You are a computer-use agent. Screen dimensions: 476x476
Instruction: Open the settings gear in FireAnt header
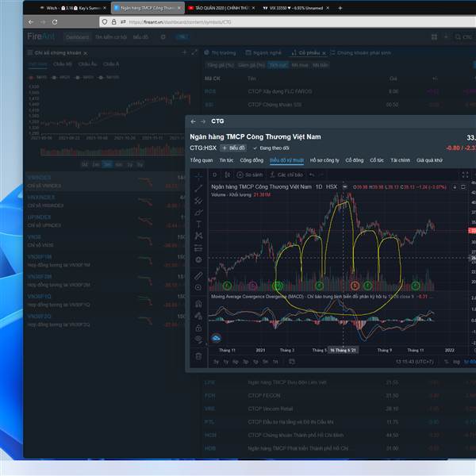(x=163, y=37)
